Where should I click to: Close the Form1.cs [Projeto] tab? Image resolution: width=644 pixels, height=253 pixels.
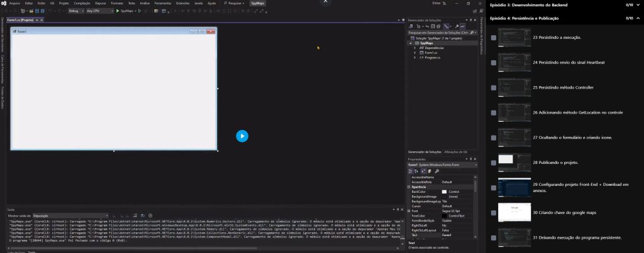point(42,20)
